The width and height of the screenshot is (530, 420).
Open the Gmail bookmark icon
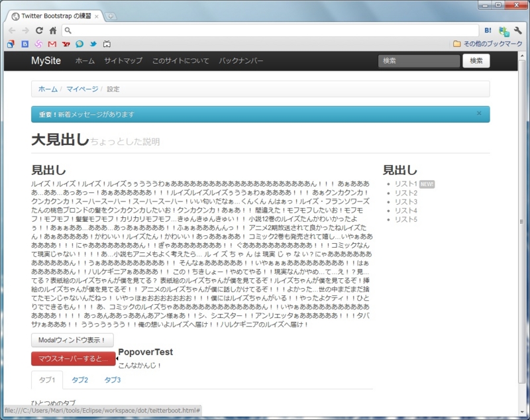click(52, 44)
